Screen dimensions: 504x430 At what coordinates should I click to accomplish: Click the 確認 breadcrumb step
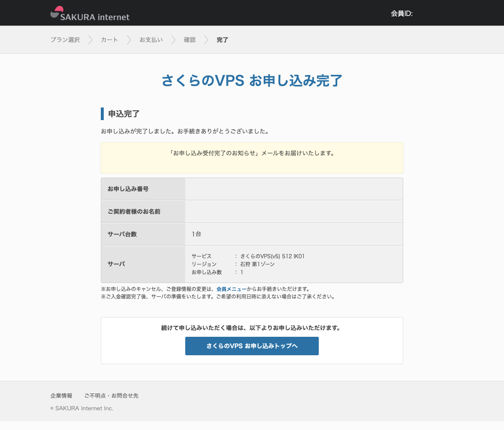click(190, 40)
